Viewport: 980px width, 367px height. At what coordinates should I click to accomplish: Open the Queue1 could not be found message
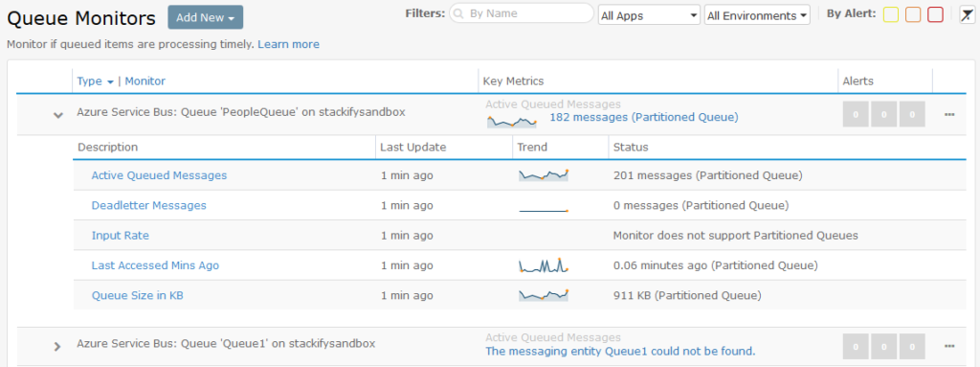coord(620,352)
